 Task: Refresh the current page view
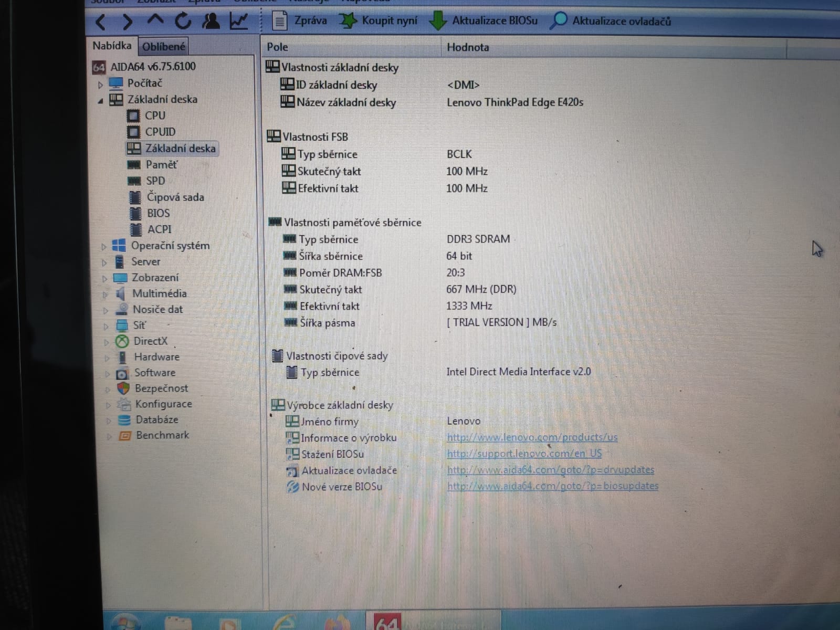coord(183,21)
